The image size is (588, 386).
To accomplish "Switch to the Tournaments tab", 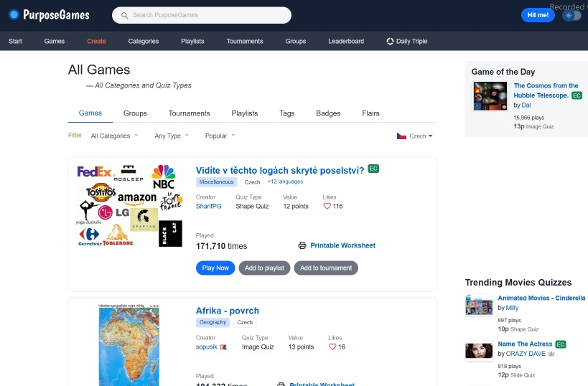I will point(189,113).
